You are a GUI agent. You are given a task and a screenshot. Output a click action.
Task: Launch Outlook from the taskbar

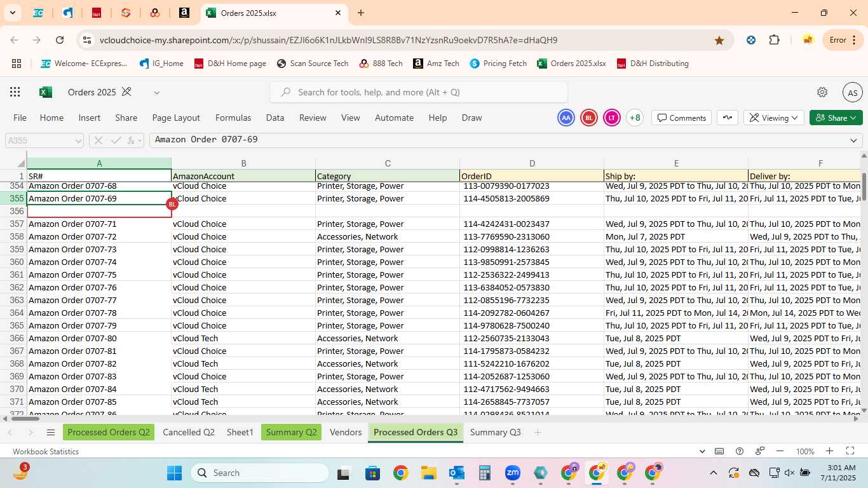coord(457,473)
